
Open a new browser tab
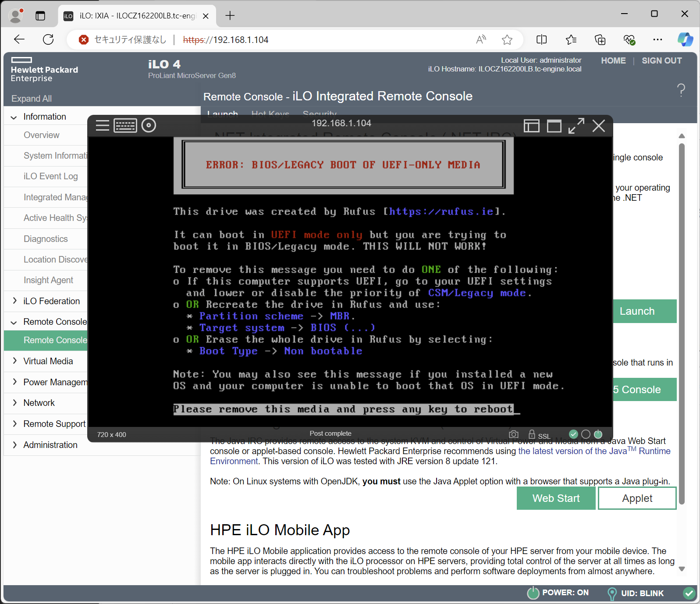tap(230, 16)
